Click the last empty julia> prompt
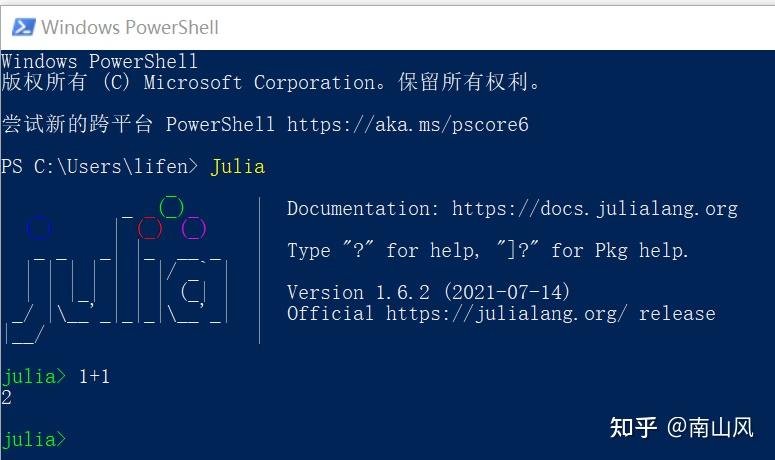 [34, 439]
